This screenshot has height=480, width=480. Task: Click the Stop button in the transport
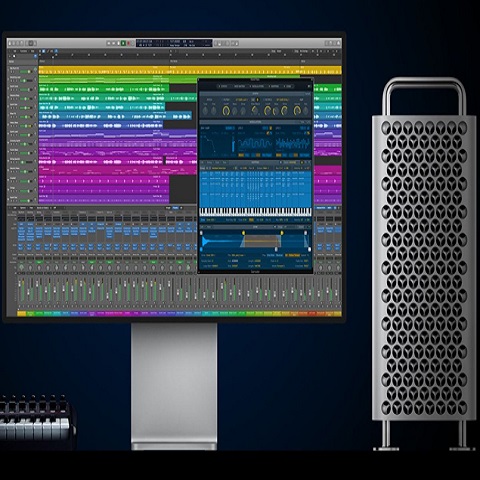click(119, 43)
